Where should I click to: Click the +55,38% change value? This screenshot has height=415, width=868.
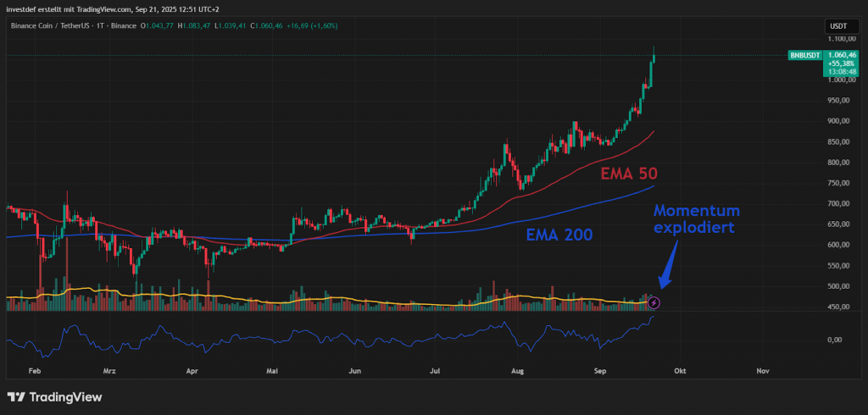click(x=843, y=64)
